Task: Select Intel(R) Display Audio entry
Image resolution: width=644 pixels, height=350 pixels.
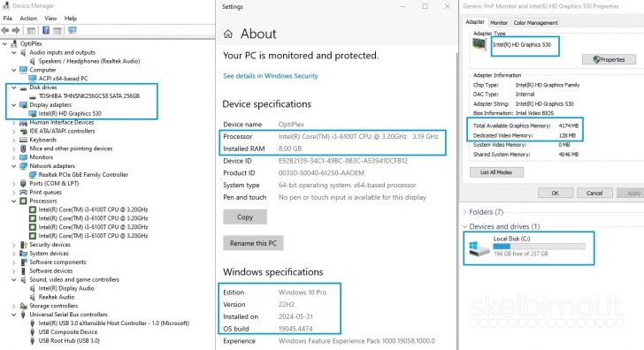Action: tap(66, 288)
